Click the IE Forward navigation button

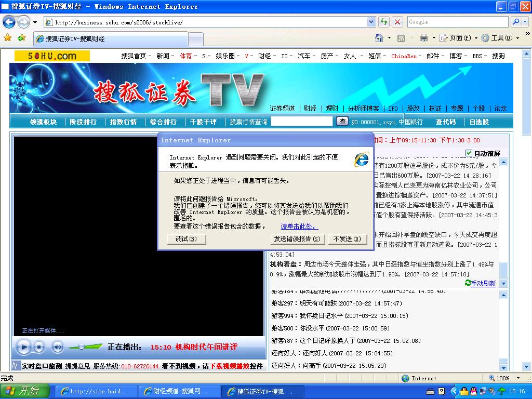coord(23,22)
